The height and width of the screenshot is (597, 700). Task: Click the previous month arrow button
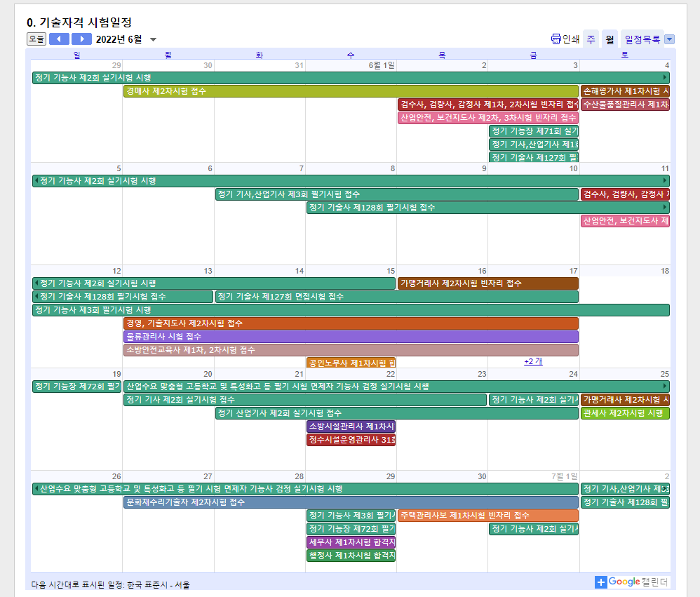click(59, 39)
